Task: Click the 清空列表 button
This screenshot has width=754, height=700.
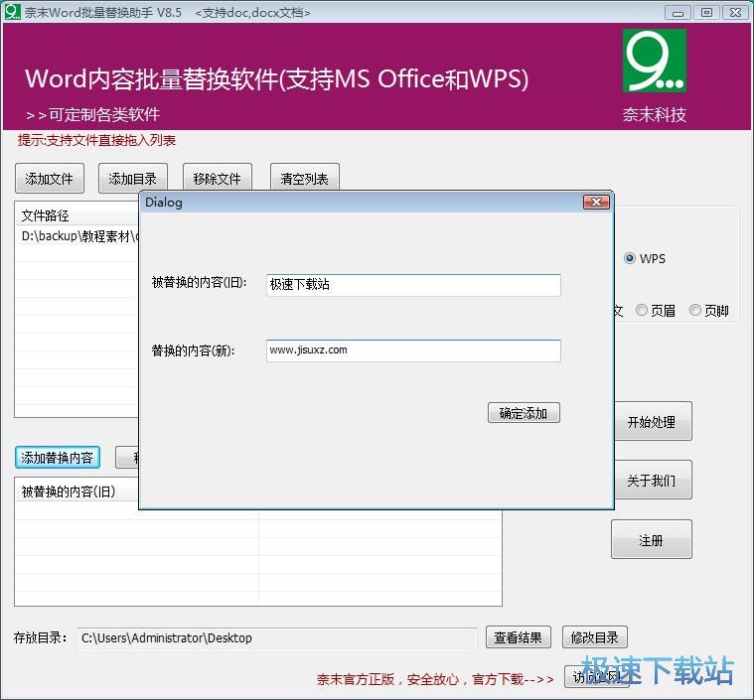Action: pyautogui.click(x=304, y=179)
